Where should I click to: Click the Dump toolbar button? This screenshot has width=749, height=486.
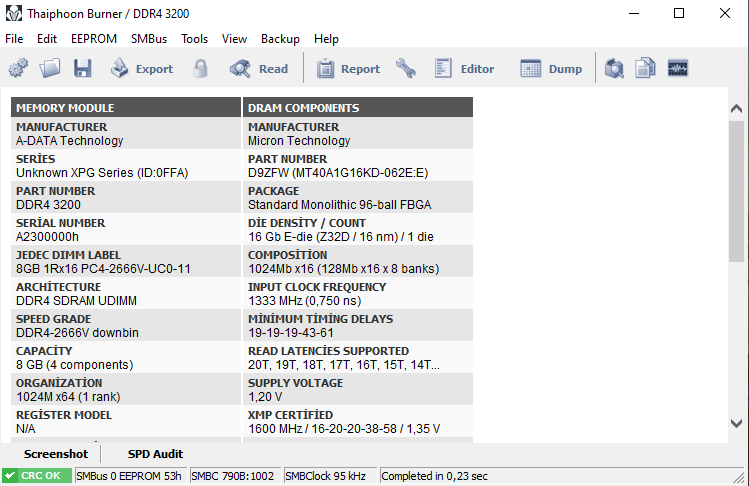pyautogui.click(x=551, y=69)
